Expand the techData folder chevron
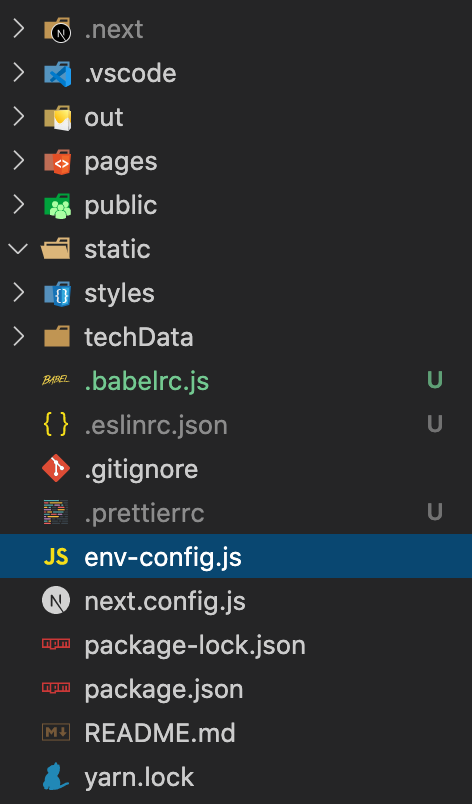Screen dimensions: 472x804 18,337
